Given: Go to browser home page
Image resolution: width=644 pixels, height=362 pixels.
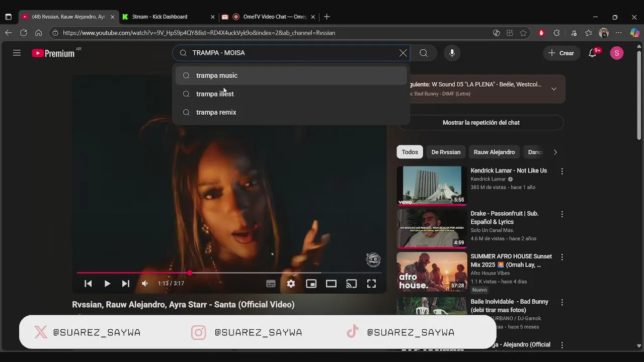Looking at the screenshot, I should coord(39,33).
